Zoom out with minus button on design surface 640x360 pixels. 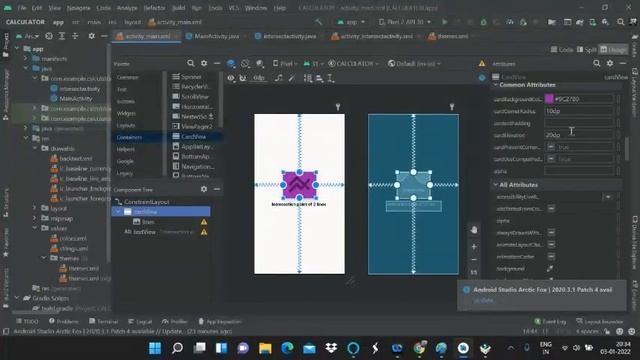474,260
